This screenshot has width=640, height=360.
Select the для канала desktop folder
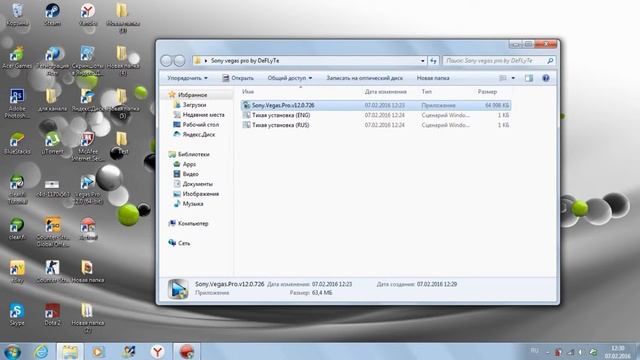point(52,100)
